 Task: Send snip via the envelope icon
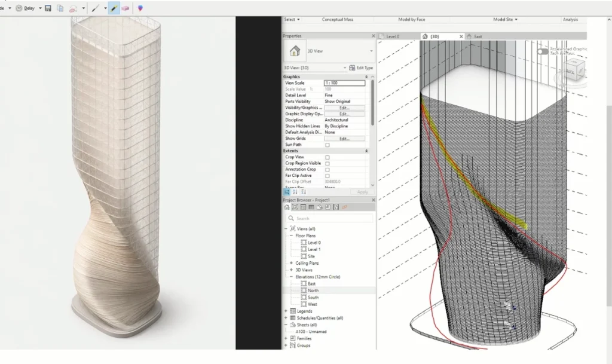click(x=73, y=8)
